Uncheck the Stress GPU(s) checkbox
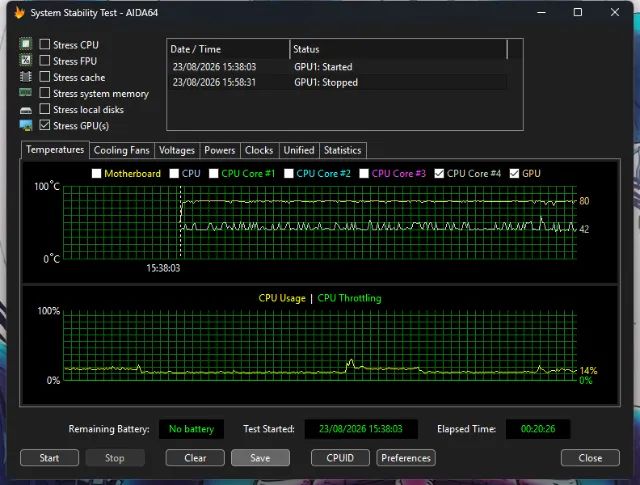The image size is (640, 485). pos(44,125)
